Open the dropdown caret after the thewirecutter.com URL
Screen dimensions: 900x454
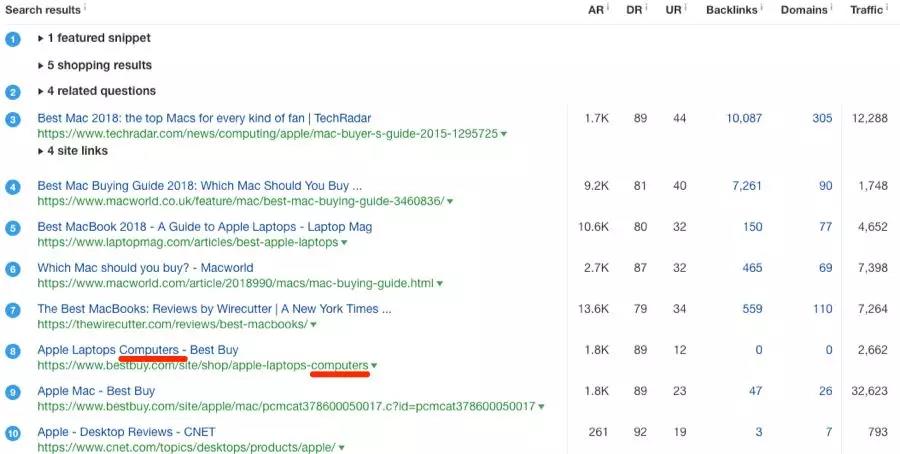(313, 325)
